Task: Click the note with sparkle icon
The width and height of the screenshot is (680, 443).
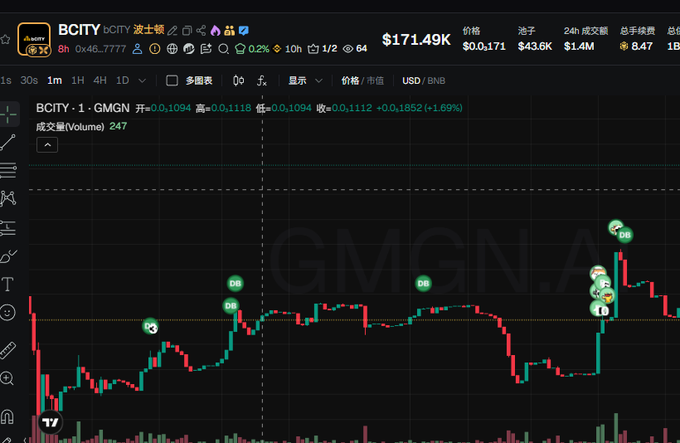Action: pyautogui.click(x=206, y=49)
